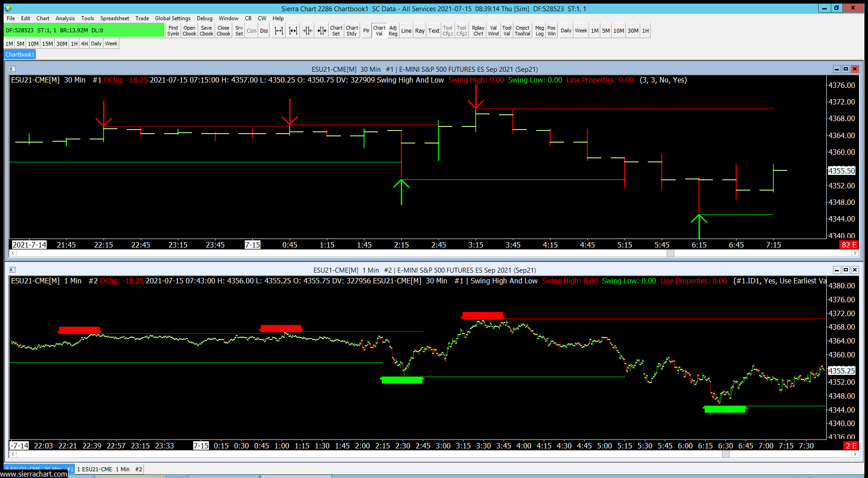Choose 4H timeframe in second toolbar row
The width and height of the screenshot is (868, 478).
click(x=84, y=43)
